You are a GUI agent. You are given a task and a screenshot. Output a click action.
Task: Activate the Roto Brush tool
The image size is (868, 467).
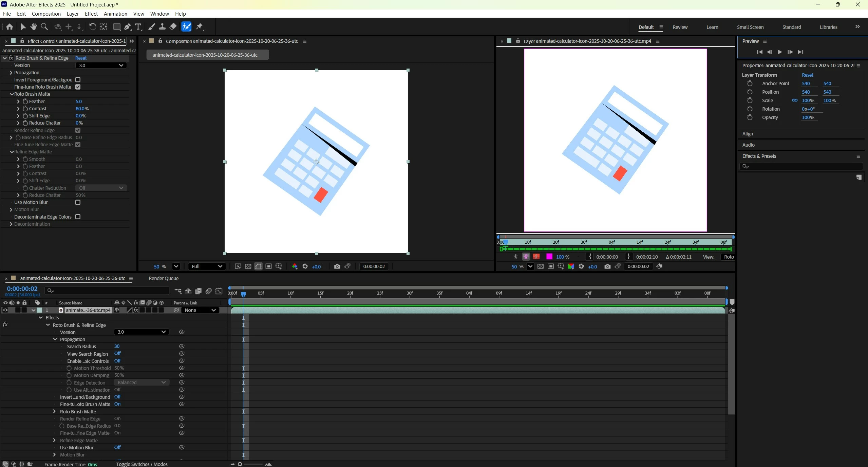186,26
